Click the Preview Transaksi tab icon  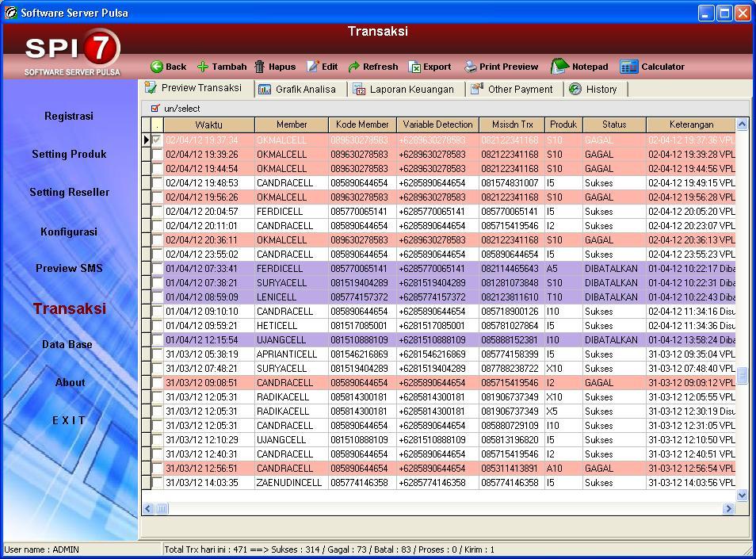pyautogui.click(x=151, y=88)
